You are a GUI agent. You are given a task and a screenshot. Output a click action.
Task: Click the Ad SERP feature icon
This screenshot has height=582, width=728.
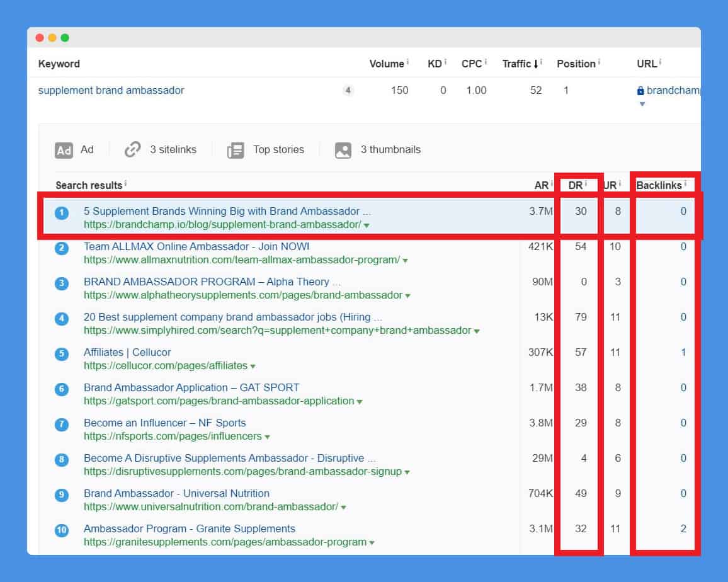64,150
